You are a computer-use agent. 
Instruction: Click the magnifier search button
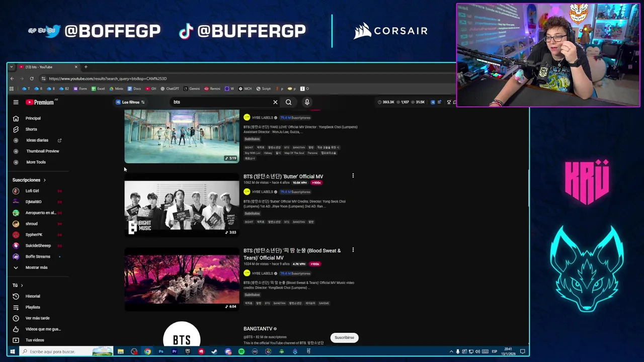[x=288, y=102]
